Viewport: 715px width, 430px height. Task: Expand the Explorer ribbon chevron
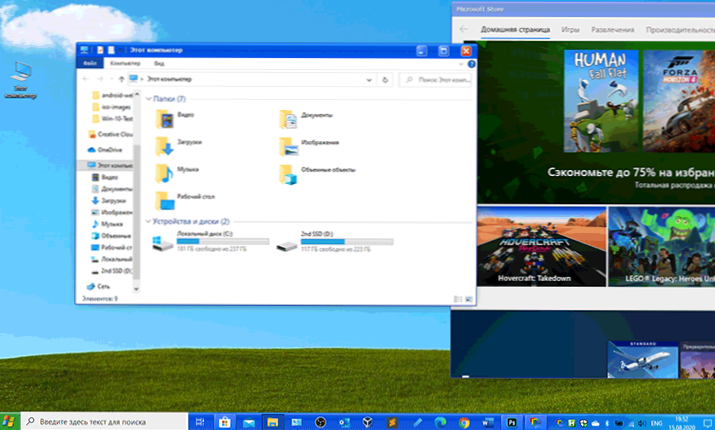click(x=461, y=64)
